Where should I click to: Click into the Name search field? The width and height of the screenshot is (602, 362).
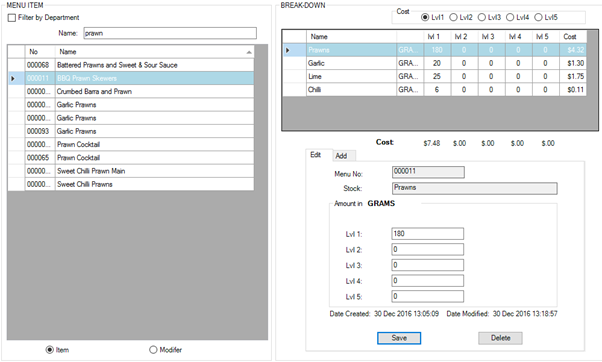coord(170,33)
